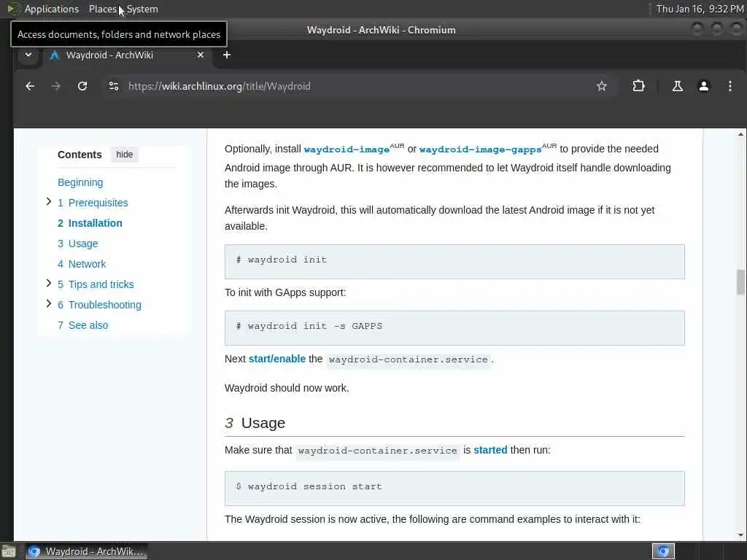Viewport: 747px width, 560px height.
Task: Open the Applications menu
Action: (x=52, y=9)
